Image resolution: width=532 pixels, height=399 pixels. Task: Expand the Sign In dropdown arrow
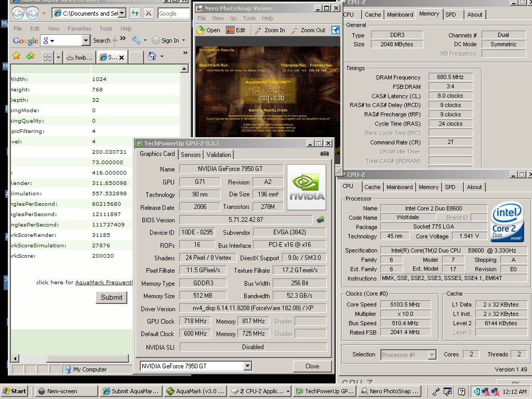(x=183, y=41)
